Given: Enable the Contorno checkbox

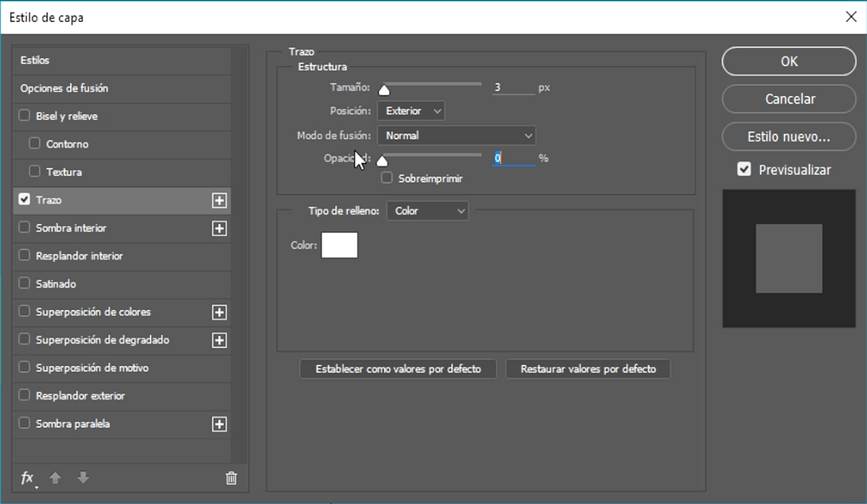Looking at the screenshot, I should [35, 143].
